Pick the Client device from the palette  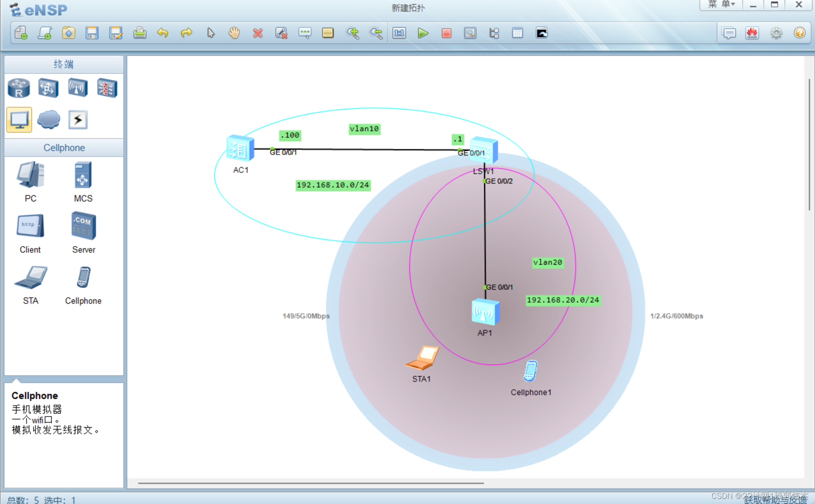click(30, 233)
